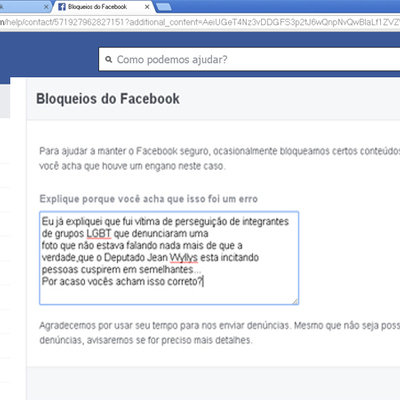The height and width of the screenshot is (400, 400).
Task: Click the red-underlined word LGBT
Action: click(x=99, y=233)
